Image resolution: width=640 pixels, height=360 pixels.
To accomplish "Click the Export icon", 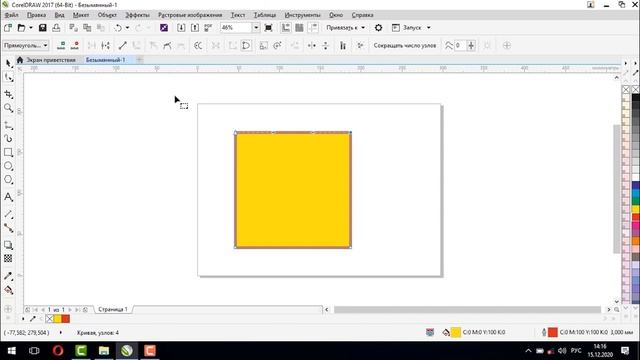I will pyautogui.click(x=195, y=28).
